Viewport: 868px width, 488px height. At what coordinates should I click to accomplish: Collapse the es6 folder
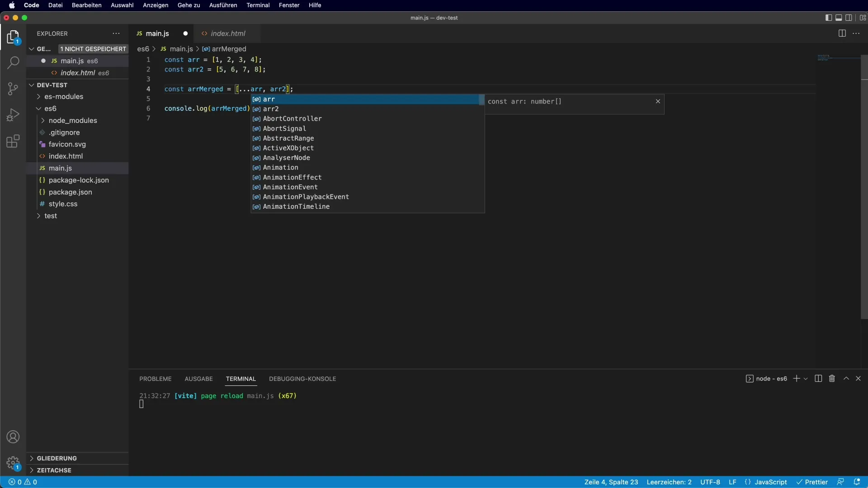click(50, 108)
